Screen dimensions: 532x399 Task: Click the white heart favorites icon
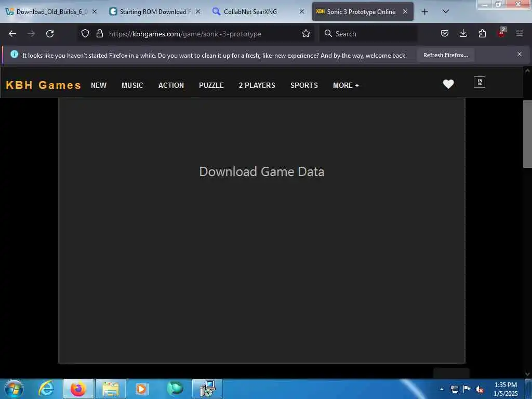pyautogui.click(x=448, y=84)
